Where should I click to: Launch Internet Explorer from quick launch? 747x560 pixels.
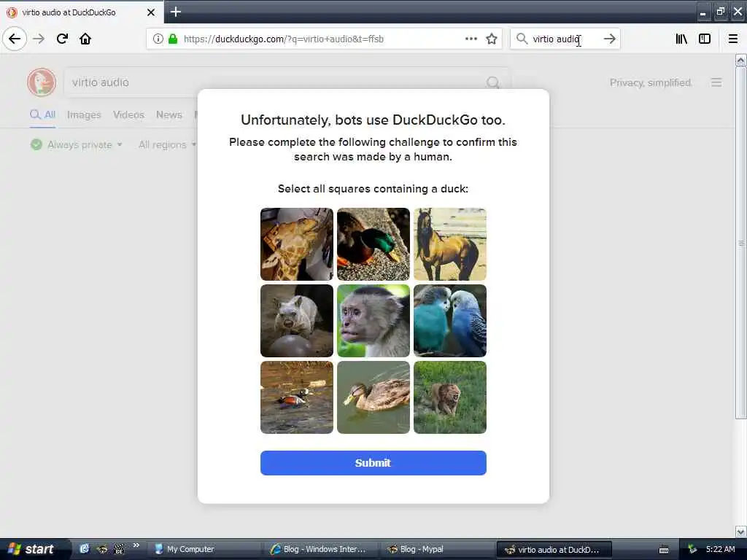[x=85, y=549]
